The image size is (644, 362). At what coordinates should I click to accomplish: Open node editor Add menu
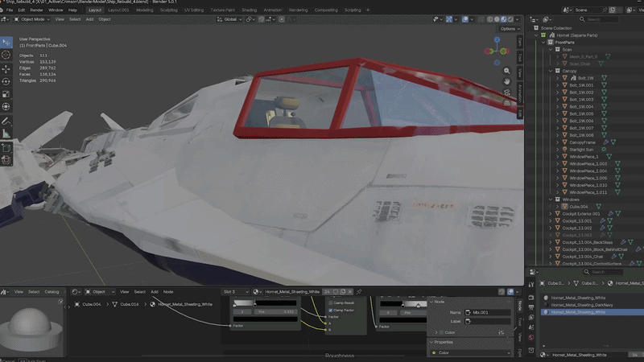[155, 292]
